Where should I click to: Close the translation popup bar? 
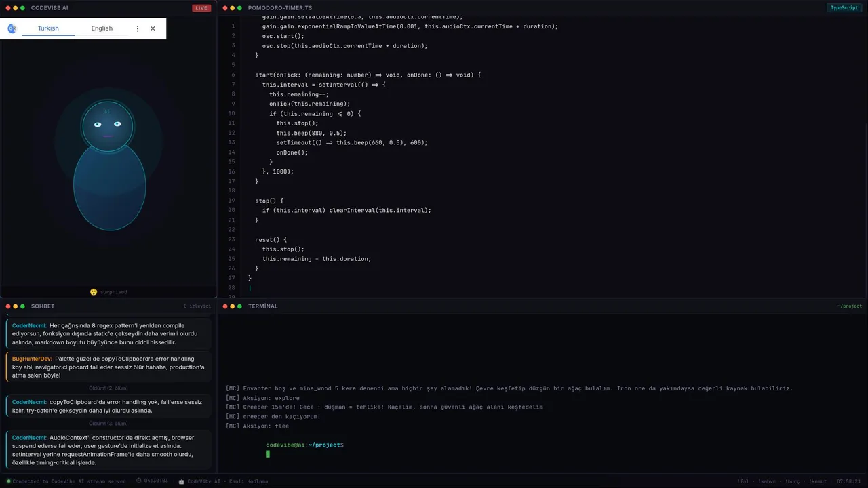(x=153, y=28)
